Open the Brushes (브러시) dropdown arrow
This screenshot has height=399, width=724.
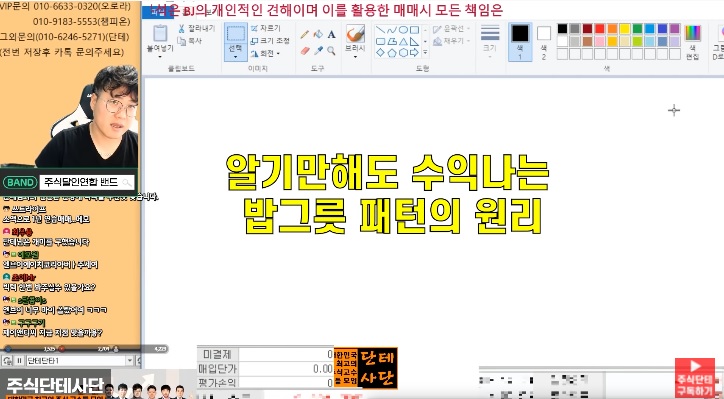(355, 57)
